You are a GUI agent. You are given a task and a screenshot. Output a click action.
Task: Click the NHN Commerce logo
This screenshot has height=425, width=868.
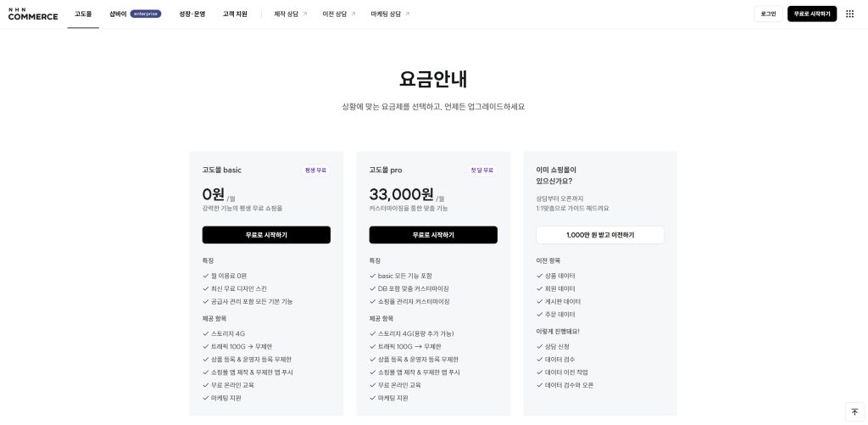(x=33, y=14)
